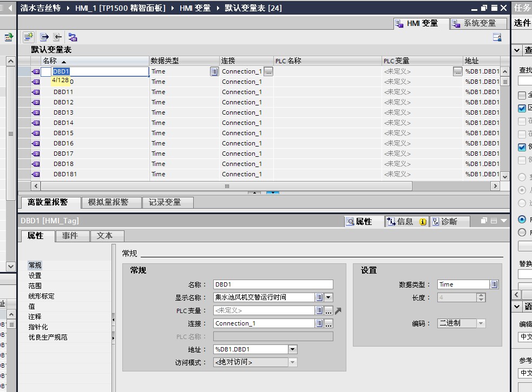Open the 地址 dropdown arrow
The width and height of the screenshot is (532, 392).
[292, 349]
